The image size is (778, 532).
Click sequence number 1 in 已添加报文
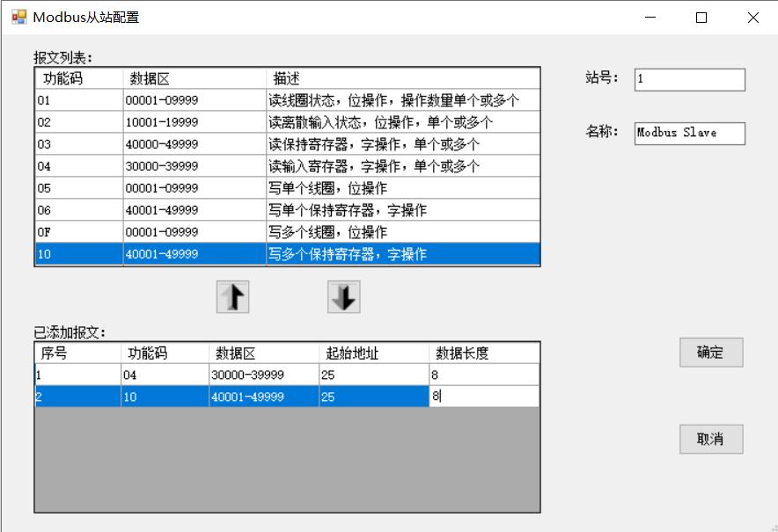pyautogui.click(x=78, y=375)
